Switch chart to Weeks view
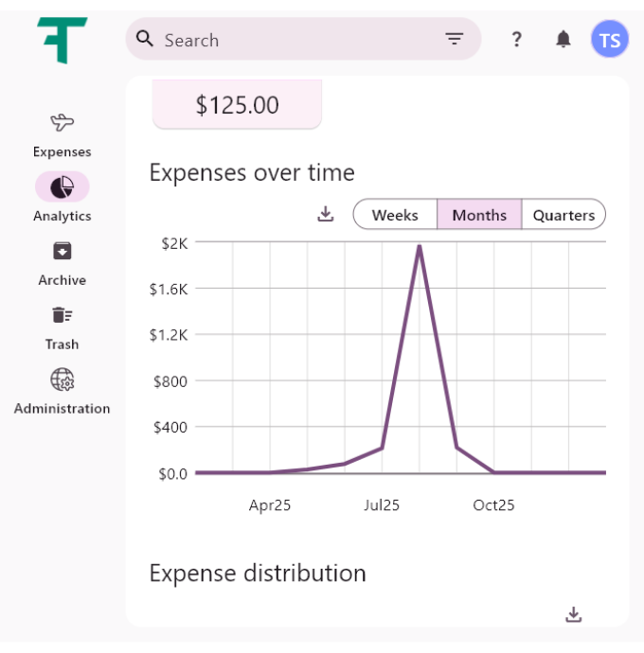The height and width of the screenshot is (653, 644). click(x=395, y=215)
